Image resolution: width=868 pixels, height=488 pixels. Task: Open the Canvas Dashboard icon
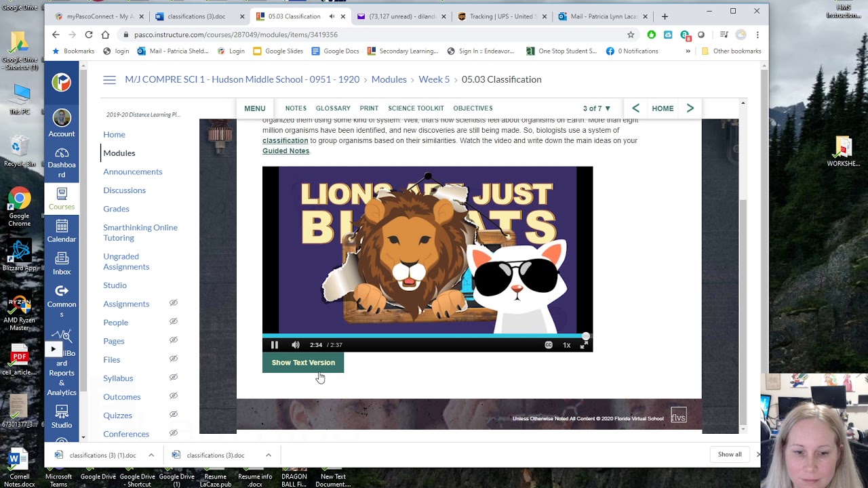pos(62,163)
